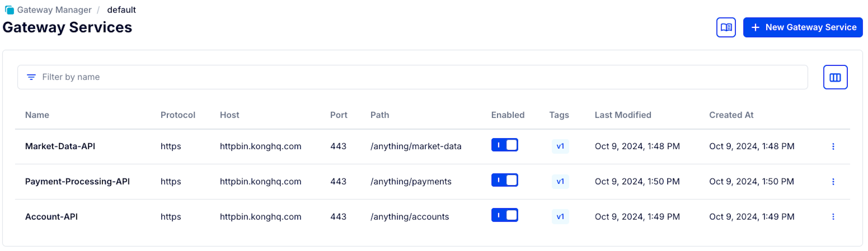Screen dimensions: 868x251
Task: Open actions menu for Payment-Processing-API
Action: pos(833,182)
